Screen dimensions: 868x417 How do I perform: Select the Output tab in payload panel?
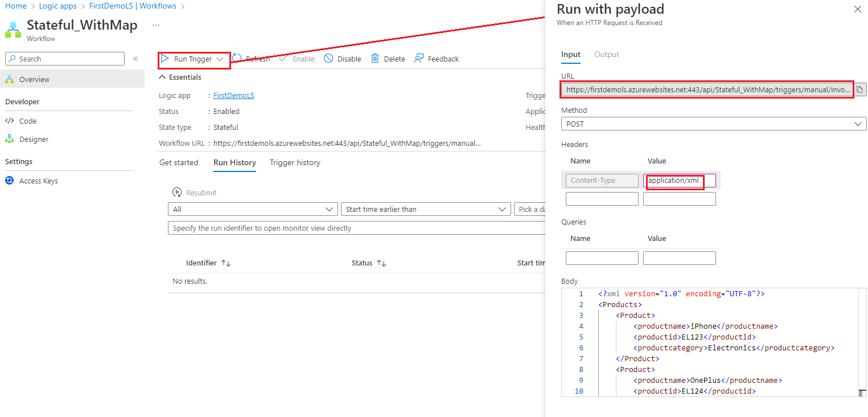pyautogui.click(x=607, y=55)
